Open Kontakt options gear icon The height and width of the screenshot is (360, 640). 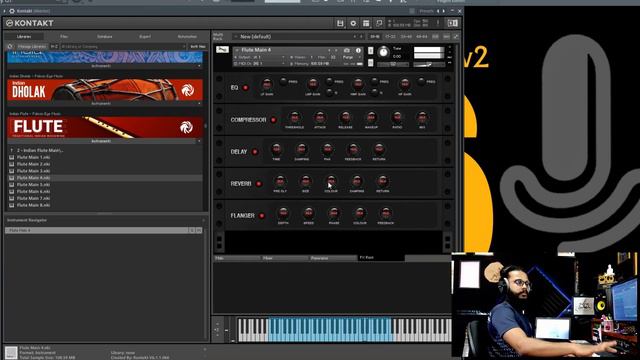tap(353, 23)
